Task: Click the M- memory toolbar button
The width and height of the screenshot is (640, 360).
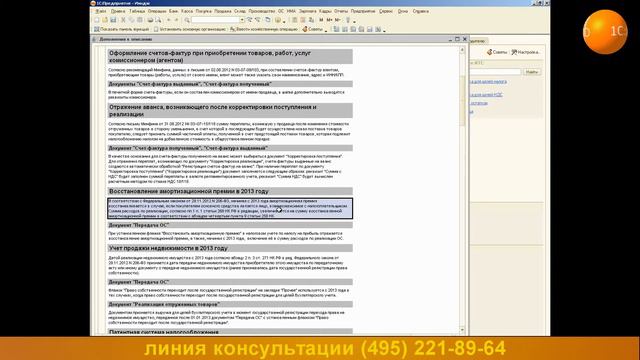Action: pos(338,20)
